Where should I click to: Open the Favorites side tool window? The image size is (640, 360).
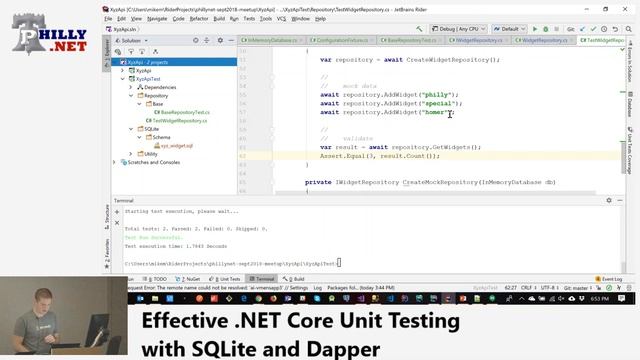(107, 253)
